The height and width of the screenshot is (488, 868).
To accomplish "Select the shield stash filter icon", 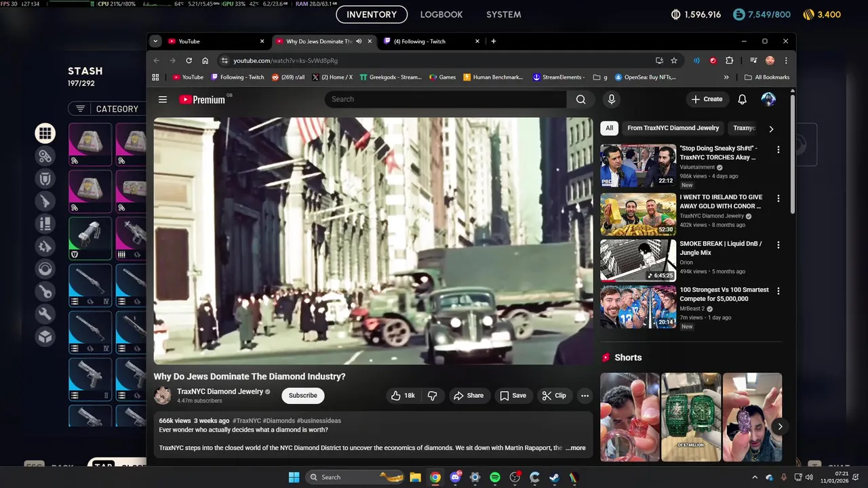I will tap(45, 179).
